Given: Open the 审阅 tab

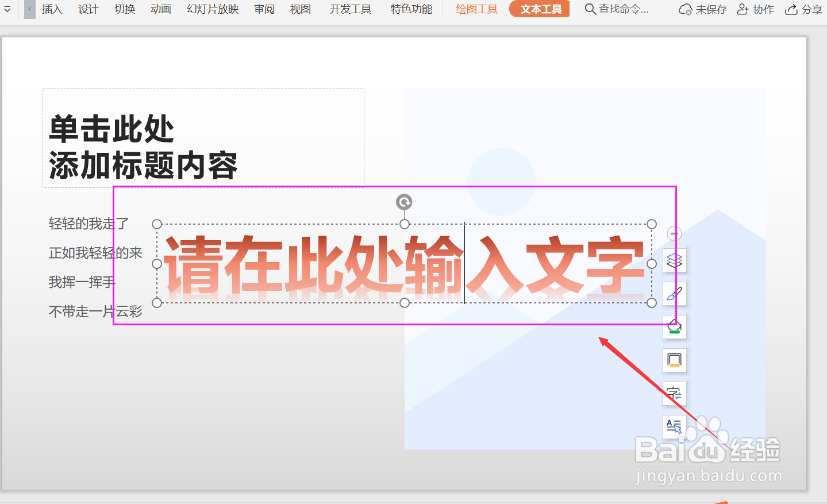Looking at the screenshot, I should pos(264,9).
